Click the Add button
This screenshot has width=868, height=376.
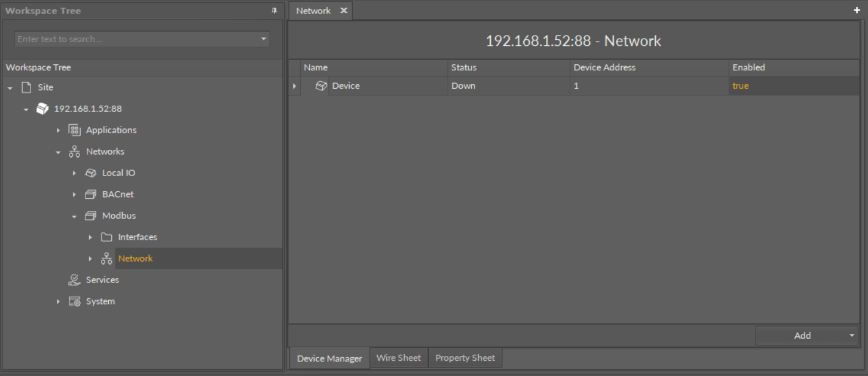pos(802,336)
